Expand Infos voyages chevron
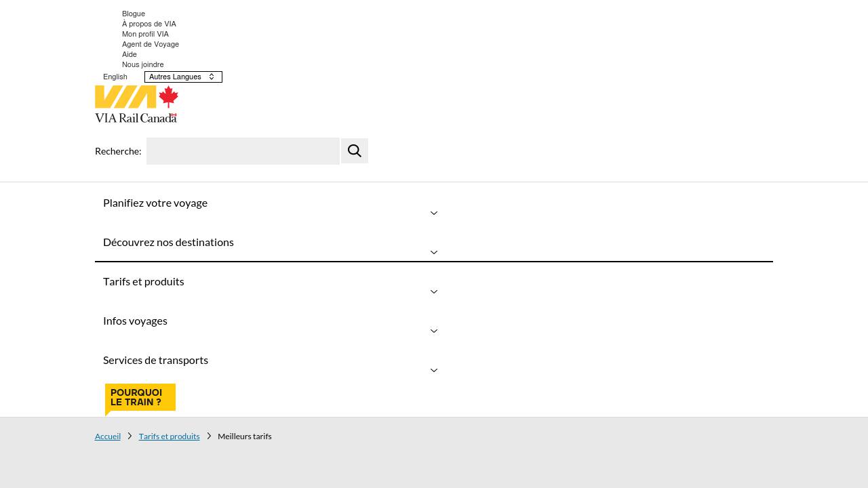The image size is (868, 488). 434,331
